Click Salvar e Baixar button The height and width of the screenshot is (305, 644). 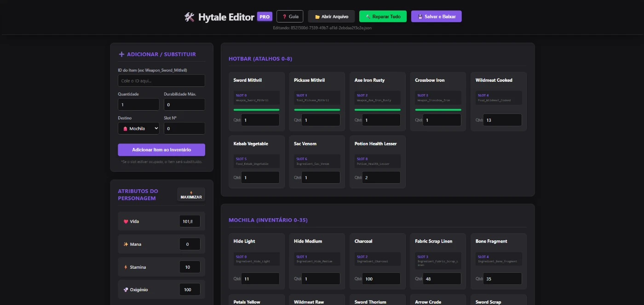click(436, 17)
